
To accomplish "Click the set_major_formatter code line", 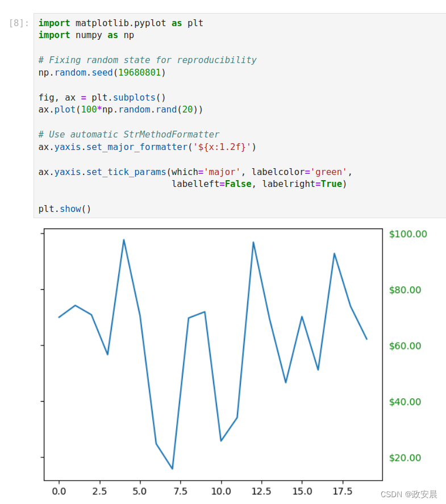I will point(147,147).
